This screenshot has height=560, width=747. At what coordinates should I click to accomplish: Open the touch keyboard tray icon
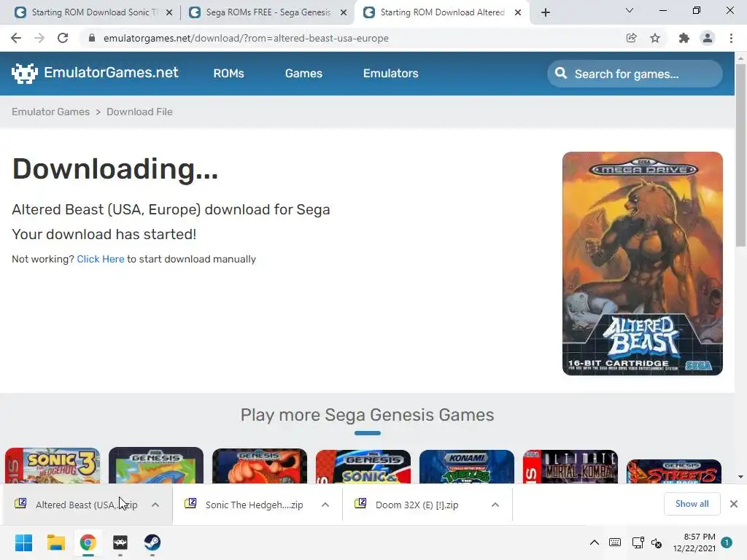[615, 542]
